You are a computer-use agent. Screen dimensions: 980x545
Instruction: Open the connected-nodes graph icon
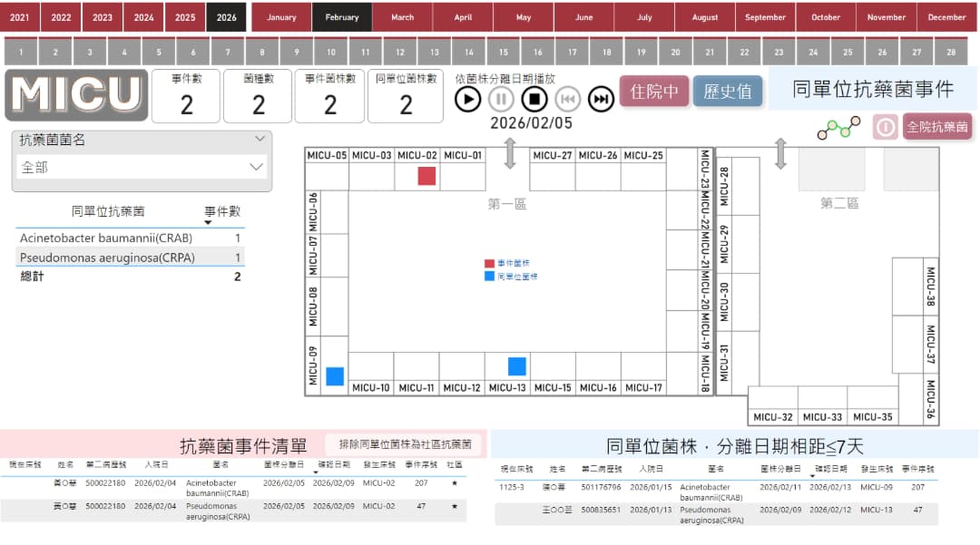coord(838,127)
